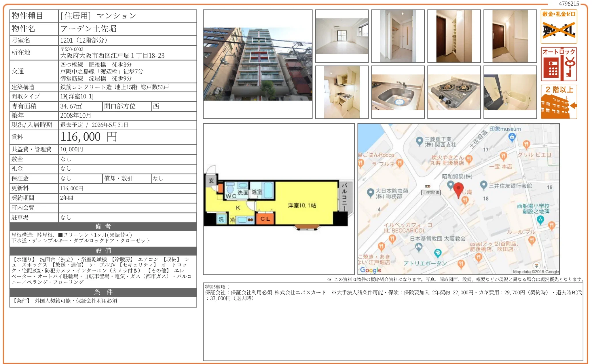Click the red location pin on map
Image resolution: width=592 pixels, height=364 pixels.
pos(458,189)
